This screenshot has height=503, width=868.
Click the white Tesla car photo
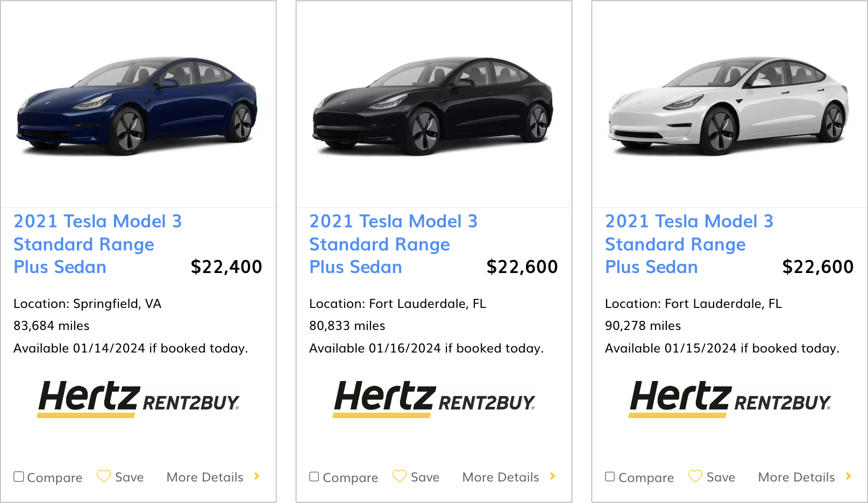pos(729,105)
